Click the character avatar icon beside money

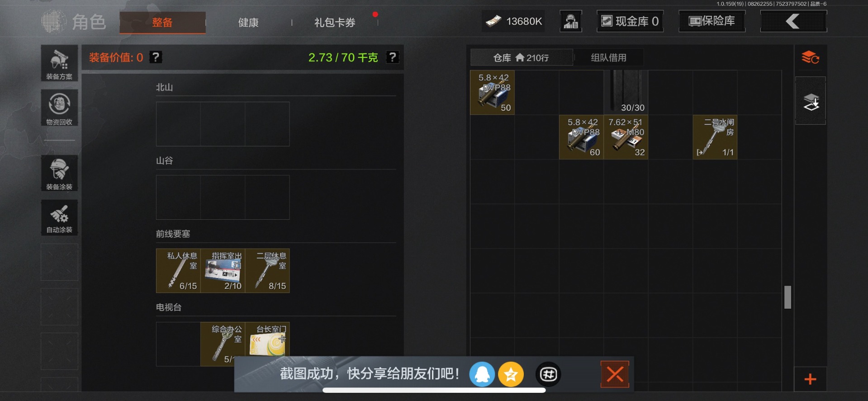coord(571,21)
